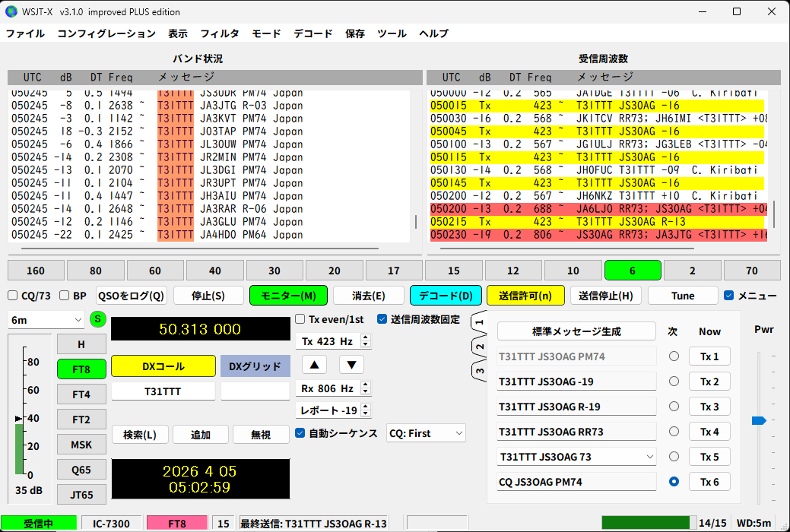Open the コンフィグレーション menu
Viewport: 790px width, 532px height.
106,33
